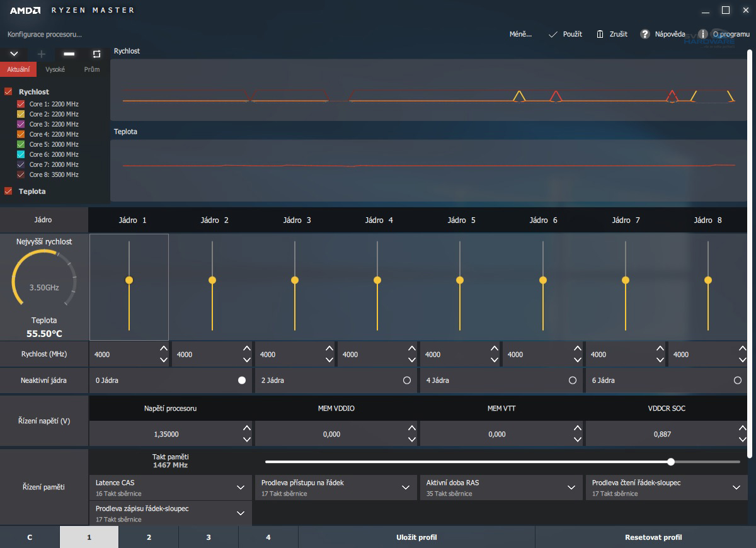Click the plus icon to add a graph
The width and height of the screenshot is (756, 548).
41,54
